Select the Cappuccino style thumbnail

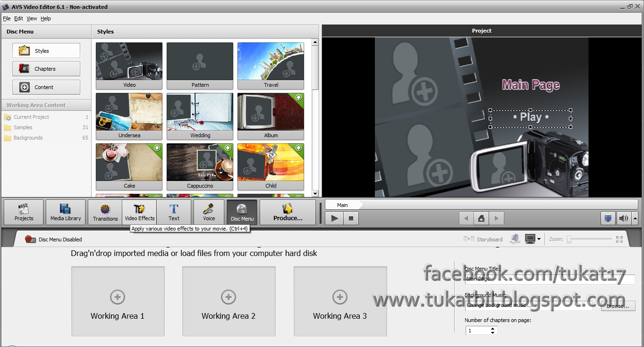pos(200,167)
